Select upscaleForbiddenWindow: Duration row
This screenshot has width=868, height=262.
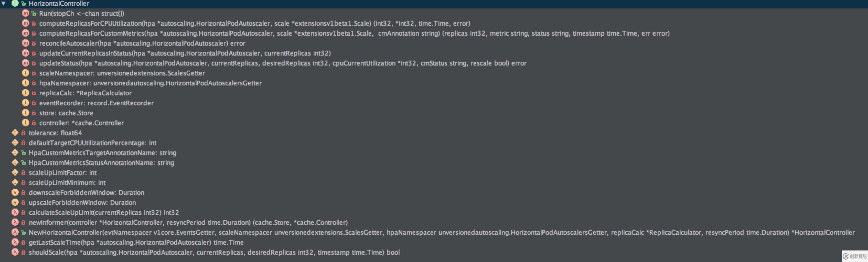pos(82,202)
